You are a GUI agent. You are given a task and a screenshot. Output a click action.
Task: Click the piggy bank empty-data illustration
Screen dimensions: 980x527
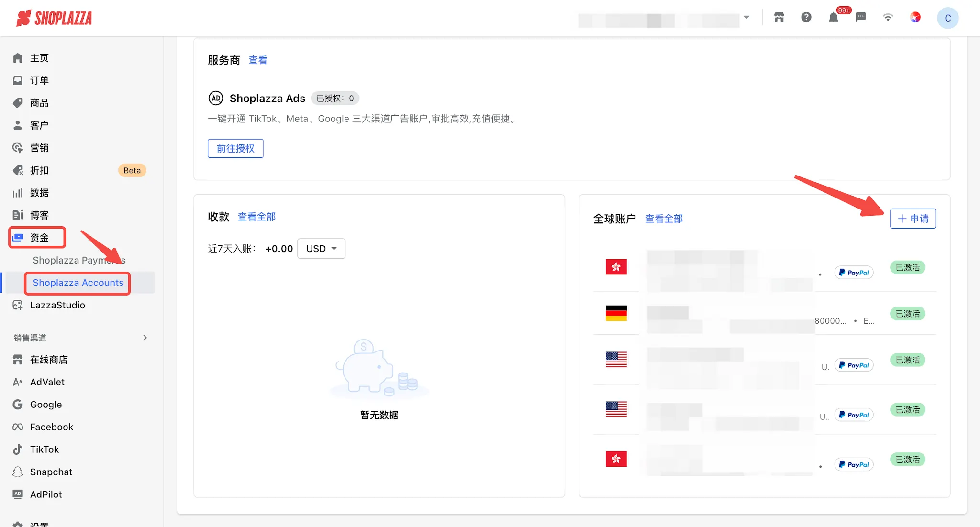point(379,369)
